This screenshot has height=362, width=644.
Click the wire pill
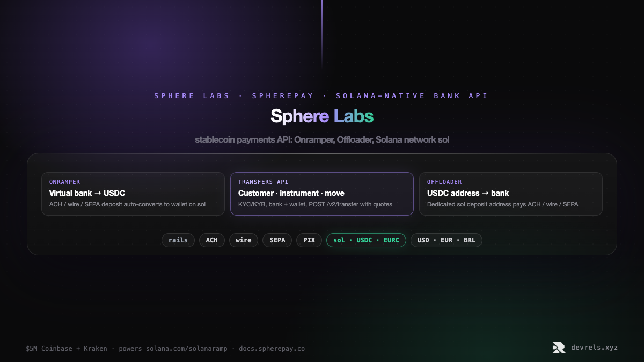pos(244,240)
